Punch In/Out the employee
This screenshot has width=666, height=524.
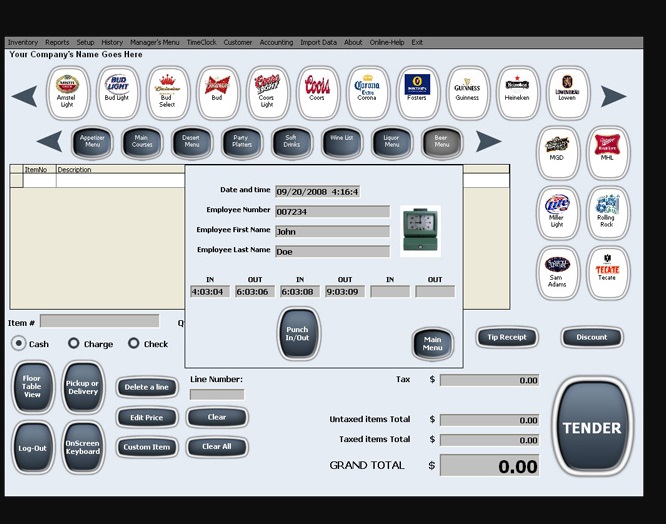point(298,334)
